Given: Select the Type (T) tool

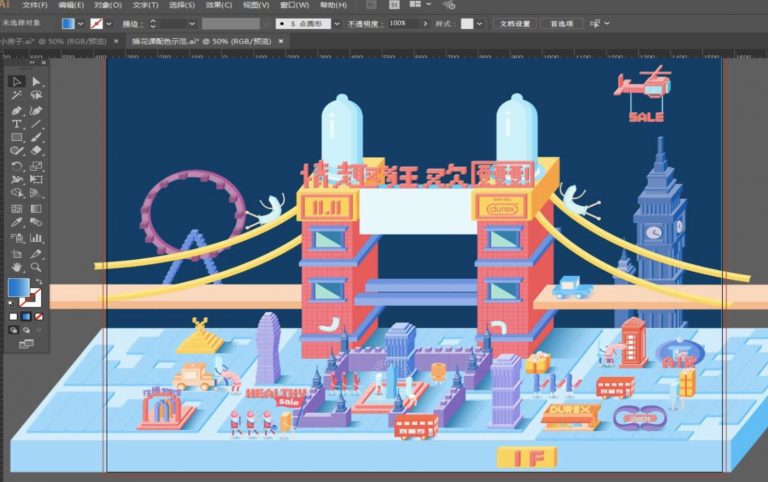Looking at the screenshot, I should (x=17, y=124).
